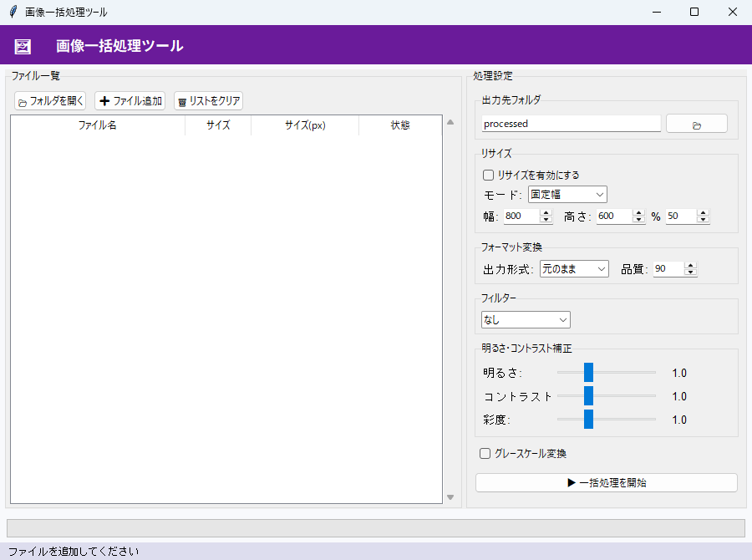Click the 明るさ value 1.0
This screenshot has width=752, height=560.
tap(679, 373)
